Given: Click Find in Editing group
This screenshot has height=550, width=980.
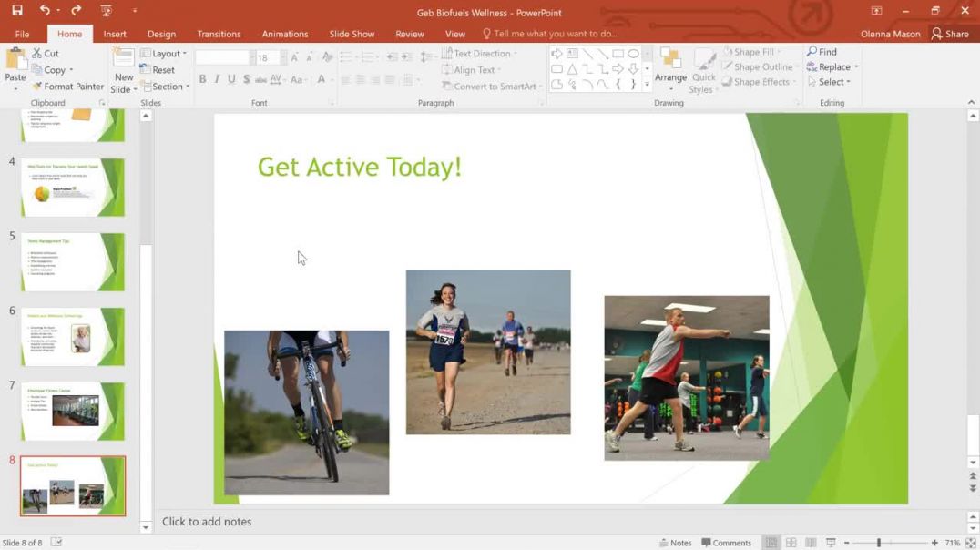Looking at the screenshot, I should tap(822, 52).
